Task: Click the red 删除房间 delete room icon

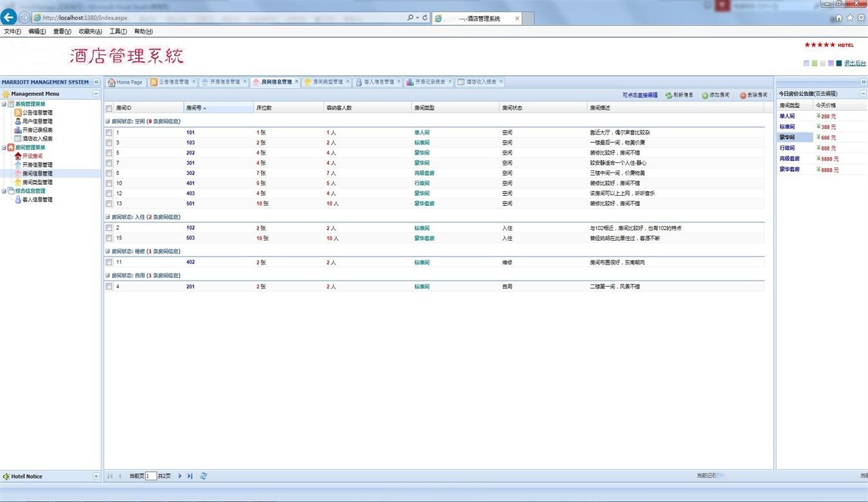Action: point(743,95)
